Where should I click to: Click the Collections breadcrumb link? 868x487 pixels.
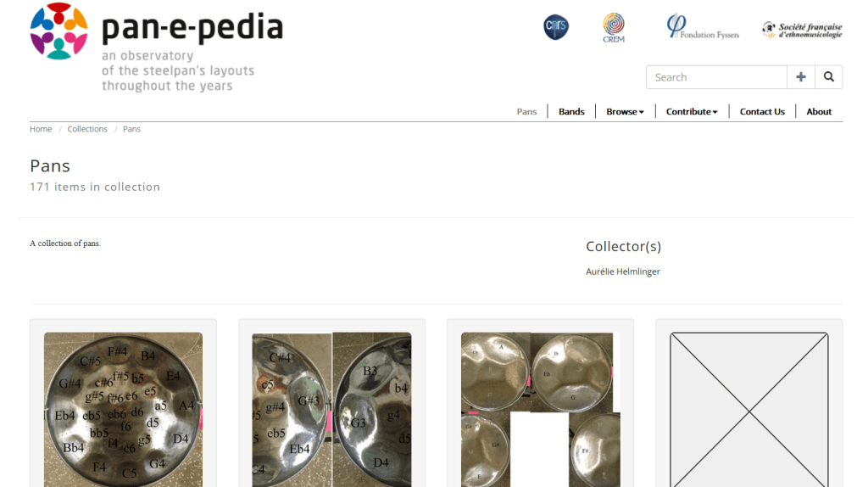point(87,128)
